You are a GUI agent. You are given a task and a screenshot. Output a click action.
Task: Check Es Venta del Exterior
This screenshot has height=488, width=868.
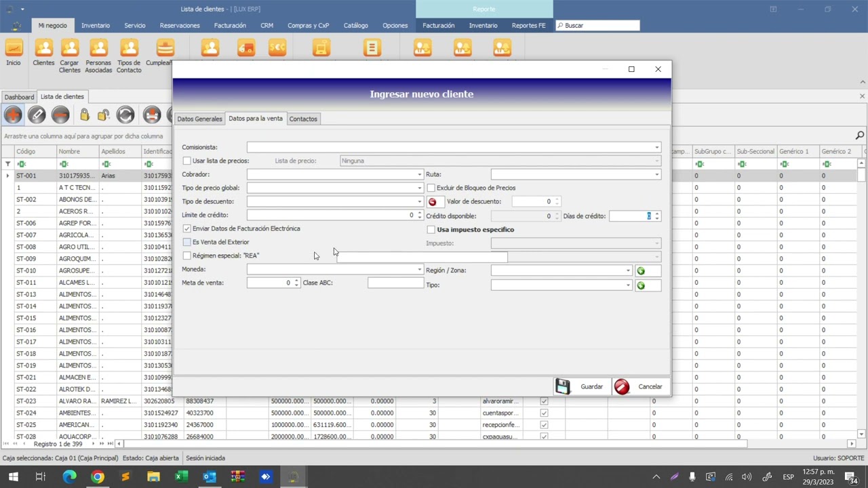coord(186,242)
